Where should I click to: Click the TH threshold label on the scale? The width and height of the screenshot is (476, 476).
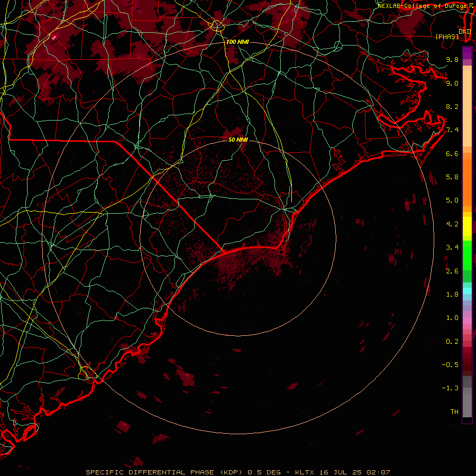[x=454, y=412]
